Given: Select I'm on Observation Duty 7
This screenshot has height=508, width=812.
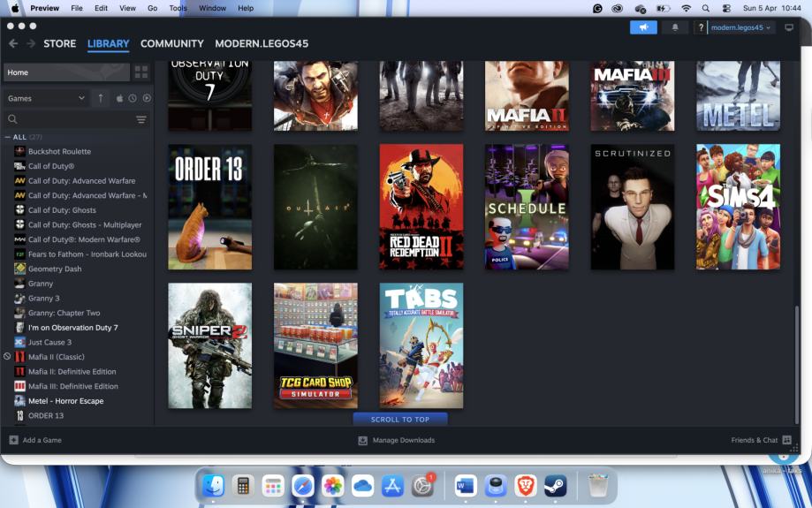Looking at the screenshot, I should 73,327.
